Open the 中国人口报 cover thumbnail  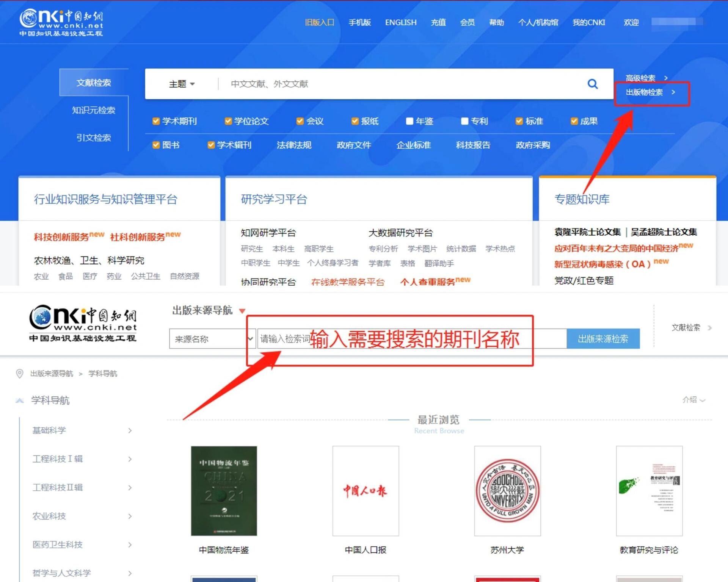point(366,491)
